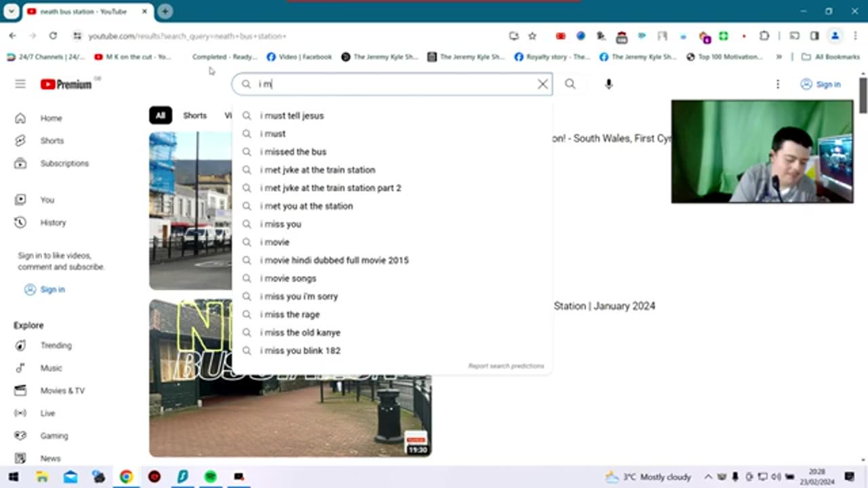Viewport: 868px width, 488px height.
Task: Choose suggestion "i movie songs"
Action: [392, 279]
